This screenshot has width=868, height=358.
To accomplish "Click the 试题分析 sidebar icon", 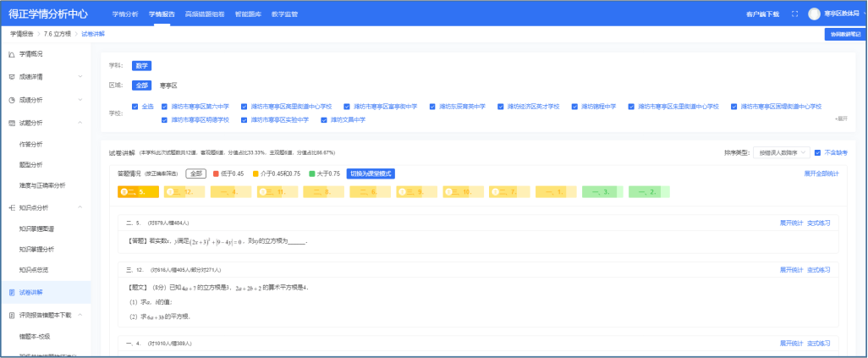I will click(12, 123).
